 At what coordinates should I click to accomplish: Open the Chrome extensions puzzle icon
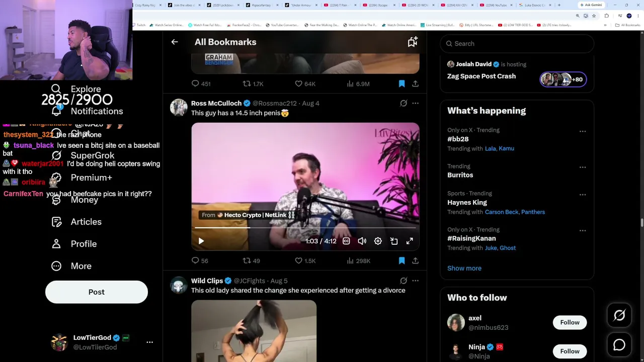(x=607, y=16)
